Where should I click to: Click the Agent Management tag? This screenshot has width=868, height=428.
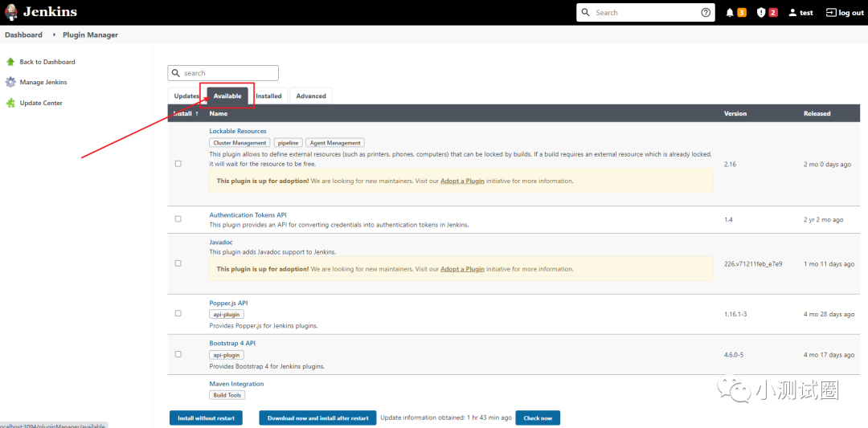(x=335, y=143)
